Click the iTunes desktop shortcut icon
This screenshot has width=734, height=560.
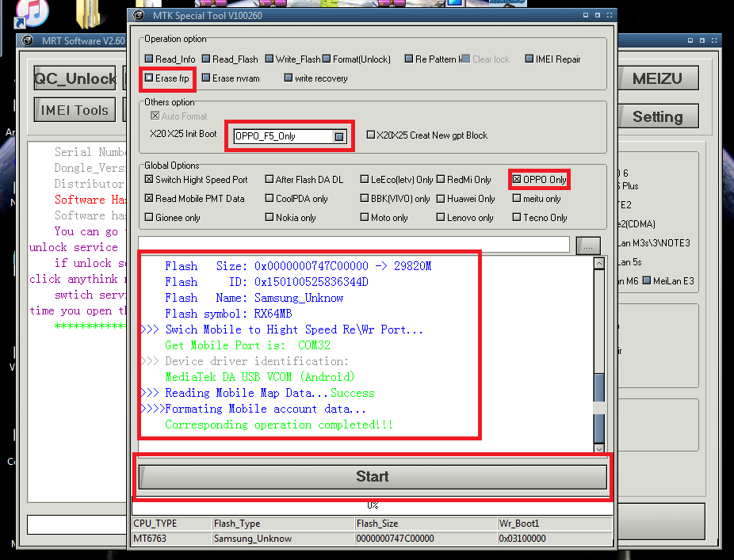pyautogui.click(x=32, y=13)
